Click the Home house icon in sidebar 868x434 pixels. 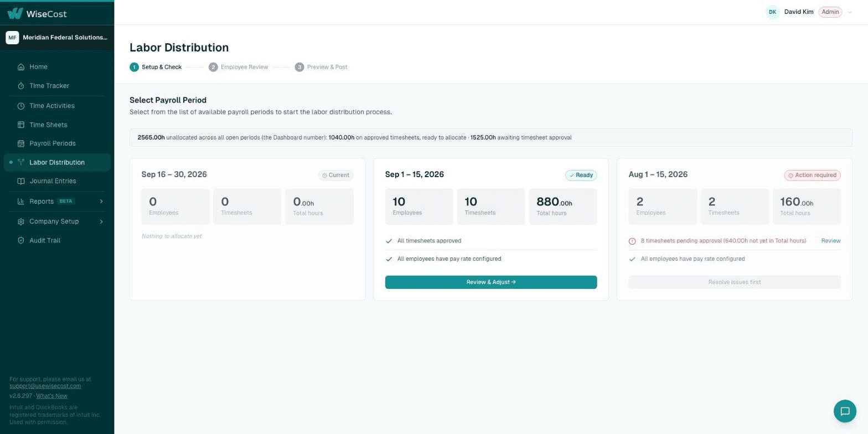[x=20, y=67]
